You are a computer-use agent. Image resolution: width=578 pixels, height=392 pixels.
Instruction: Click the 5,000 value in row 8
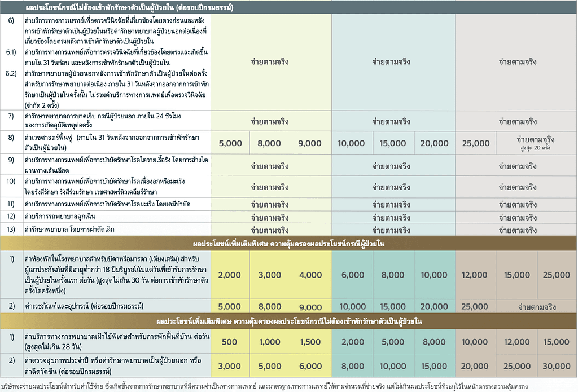[230, 143]
